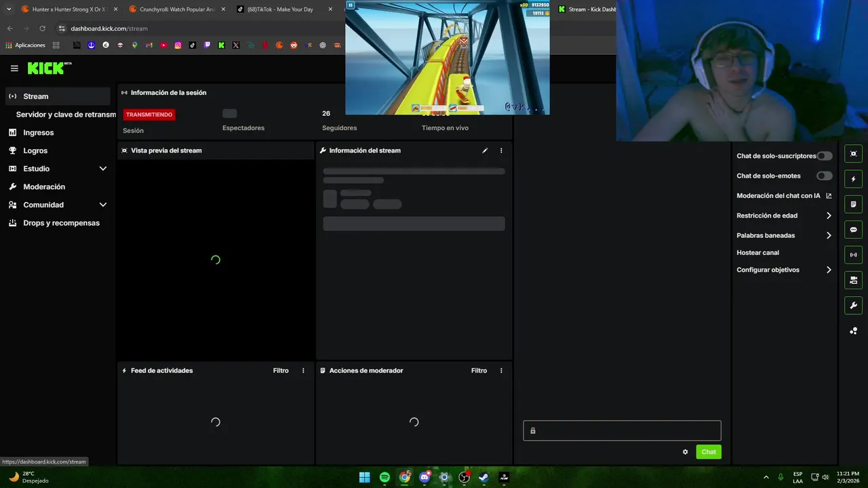Image resolution: width=868 pixels, height=488 pixels.
Task: Pause the game in the floating preview window
Action: [351, 5]
